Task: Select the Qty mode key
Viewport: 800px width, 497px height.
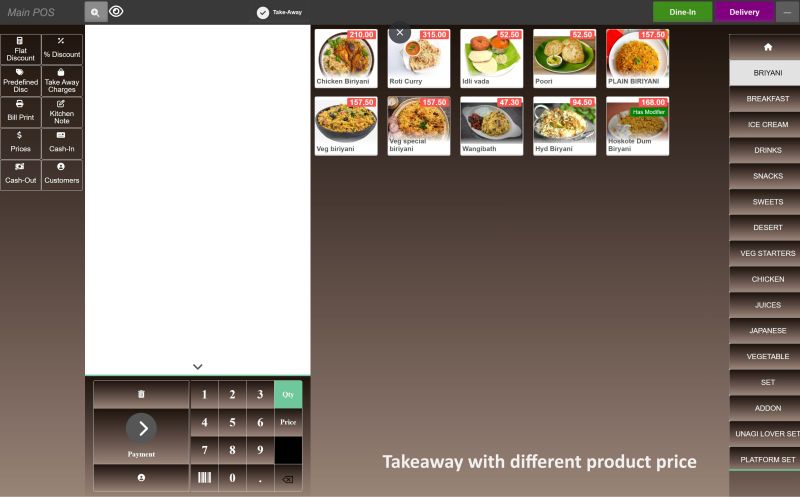Action: click(x=288, y=394)
